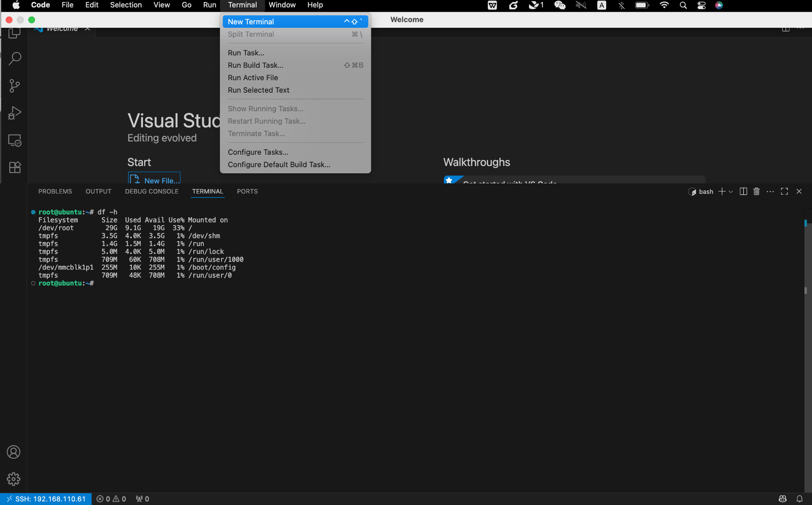Screen dimensions: 812x505
Task: Choose Configure Tasks menu entry
Action: point(258,152)
